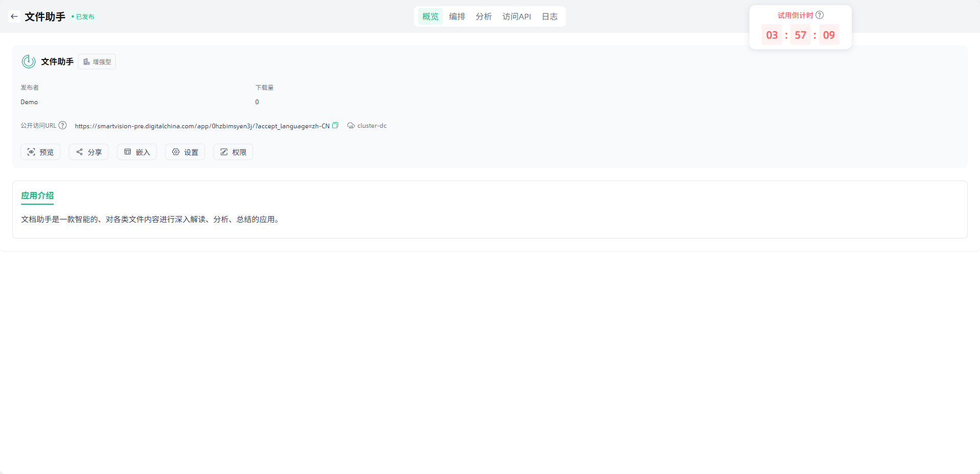Switch to the 编排 tab
Screen dimensions: 980x474
click(x=457, y=16)
